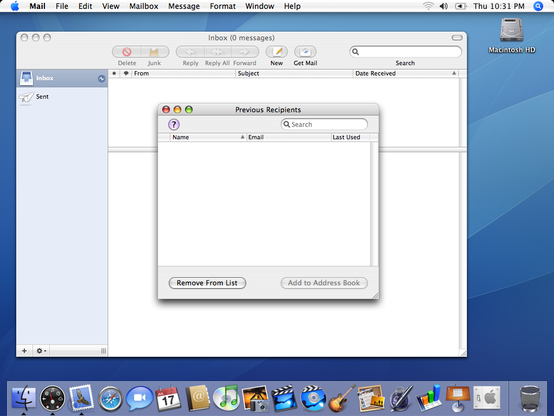Click the Mail window toolbar toggle pill

tap(457, 37)
